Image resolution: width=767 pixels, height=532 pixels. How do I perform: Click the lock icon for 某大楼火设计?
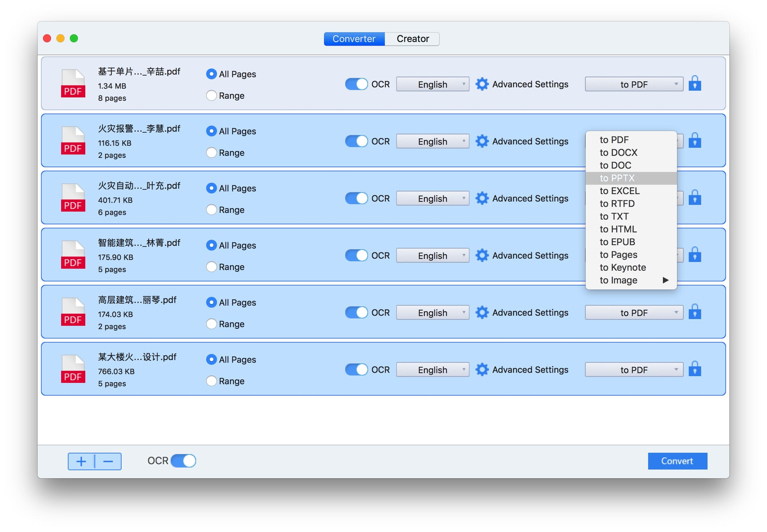pos(695,369)
